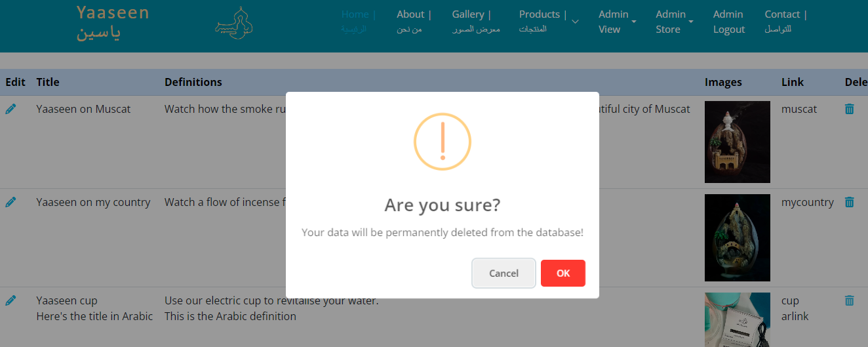Edit the Yaaseen on my country entry
The image size is (868, 347).
coord(10,202)
